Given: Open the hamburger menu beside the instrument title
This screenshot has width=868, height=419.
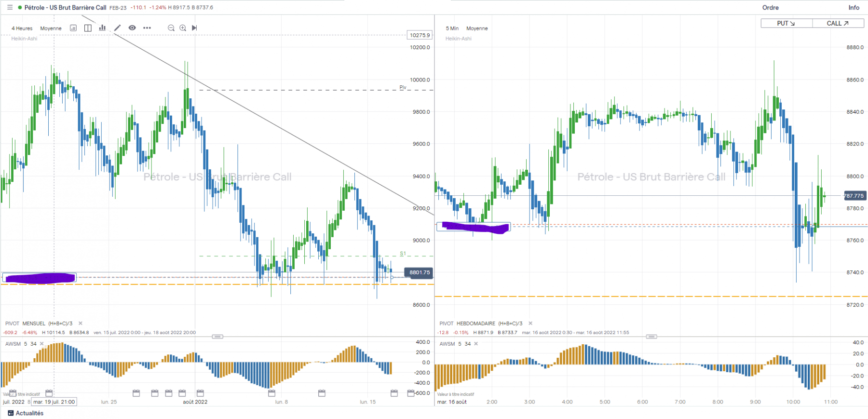Looking at the screenshot, I should tap(10, 7).
